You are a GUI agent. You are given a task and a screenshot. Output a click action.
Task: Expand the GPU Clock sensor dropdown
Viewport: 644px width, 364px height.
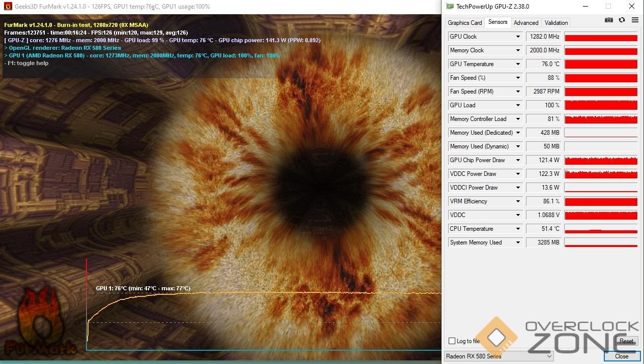518,37
